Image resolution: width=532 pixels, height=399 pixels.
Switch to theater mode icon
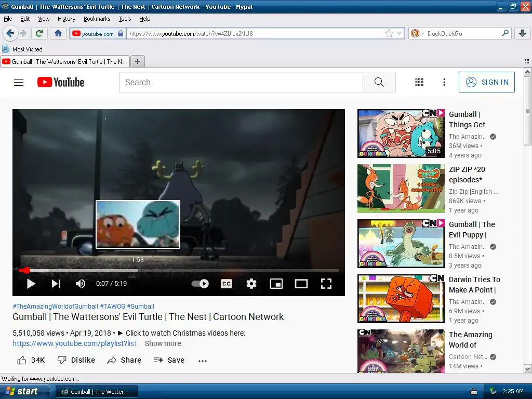point(301,284)
